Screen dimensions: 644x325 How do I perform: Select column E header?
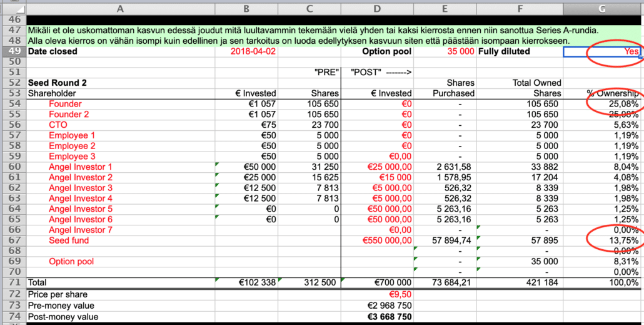445,9
